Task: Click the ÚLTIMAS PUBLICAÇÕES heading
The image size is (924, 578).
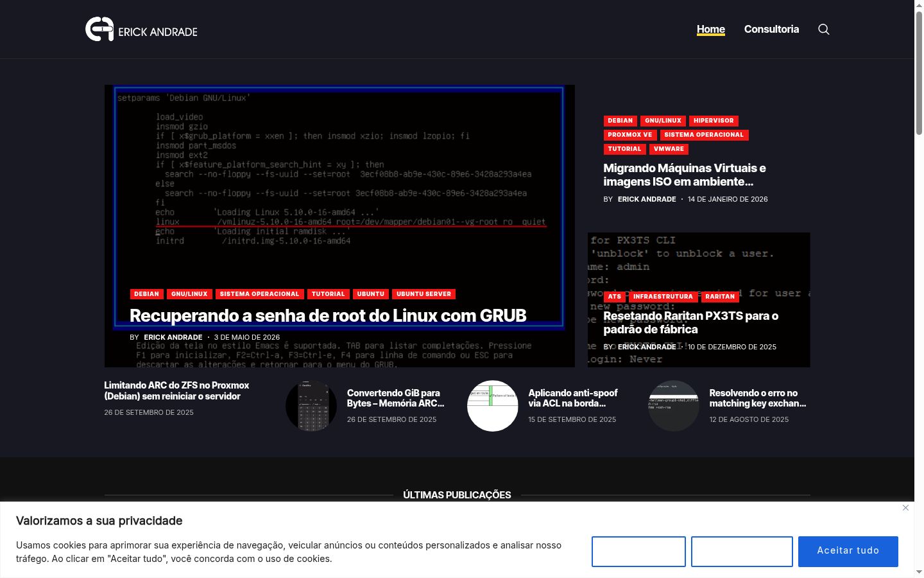Action: 457,495
